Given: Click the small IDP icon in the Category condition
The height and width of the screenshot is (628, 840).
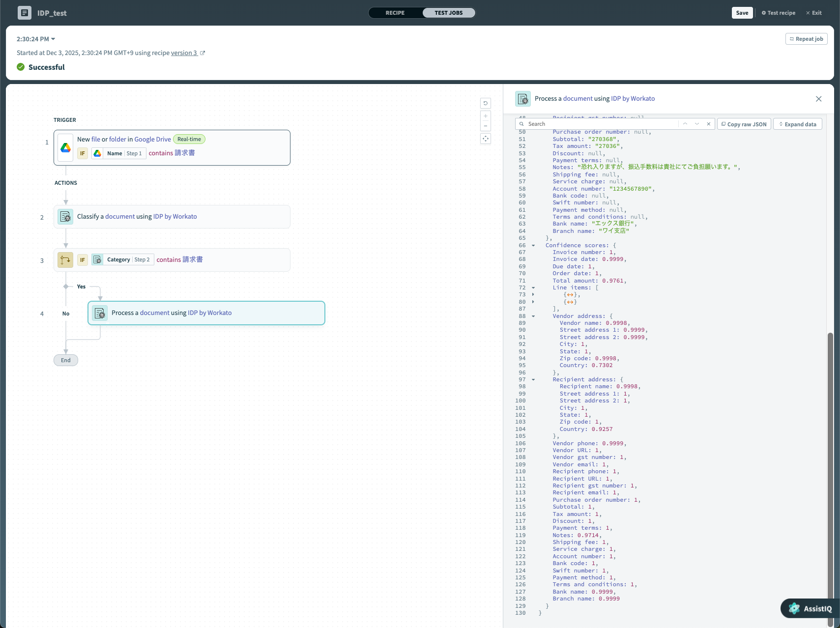Looking at the screenshot, I should (x=97, y=260).
